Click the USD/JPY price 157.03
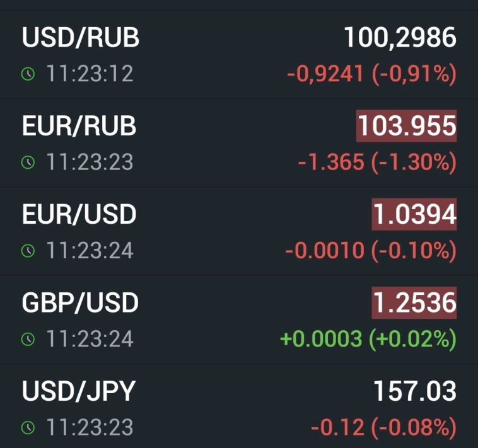Viewport: 478px width, 448px height. 414,391
